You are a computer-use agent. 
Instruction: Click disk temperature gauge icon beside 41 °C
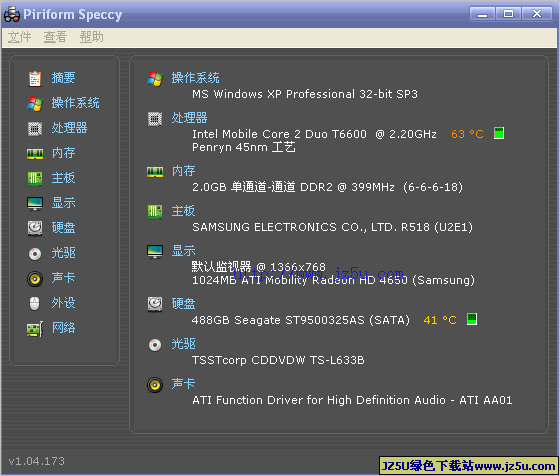coord(472,319)
